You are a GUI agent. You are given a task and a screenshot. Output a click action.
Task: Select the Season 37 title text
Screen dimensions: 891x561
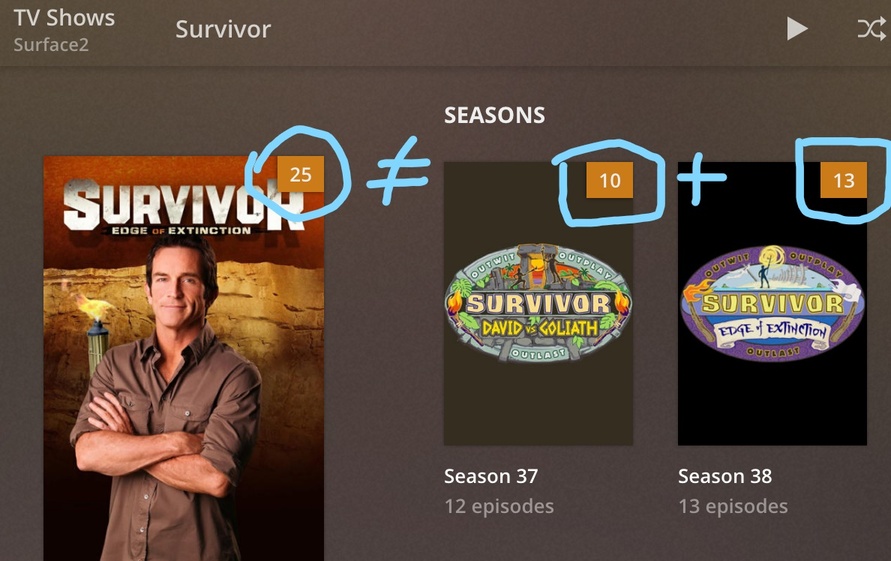click(x=491, y=476)
